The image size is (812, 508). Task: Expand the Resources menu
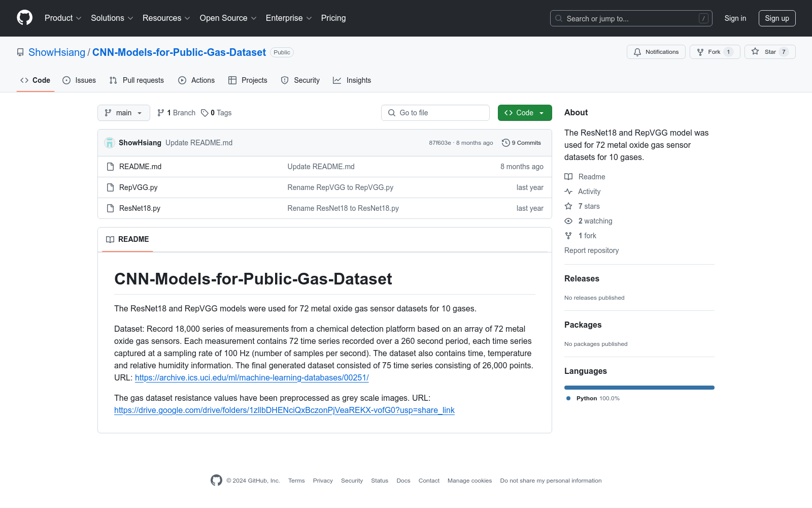[x=166, y=18]
